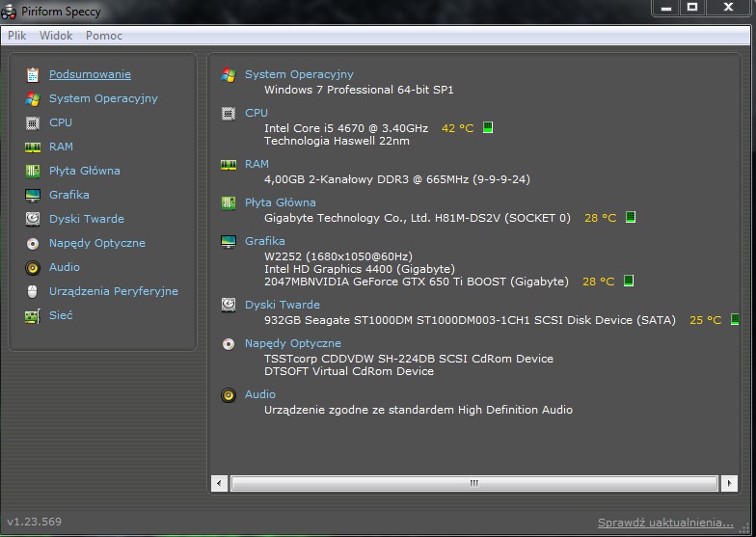Click green indicator beside GeForce GTX 28 °C
This screenshot has width=756, height=537.
[629, 281]
